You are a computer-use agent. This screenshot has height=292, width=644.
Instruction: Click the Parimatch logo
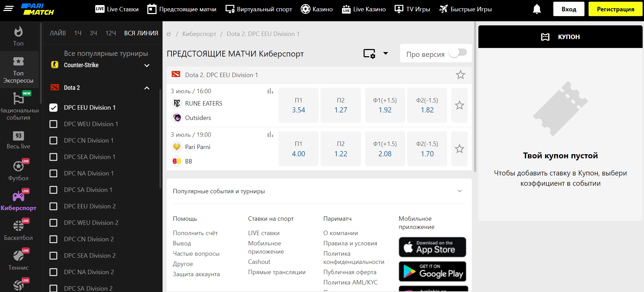[x=38, y=9]
